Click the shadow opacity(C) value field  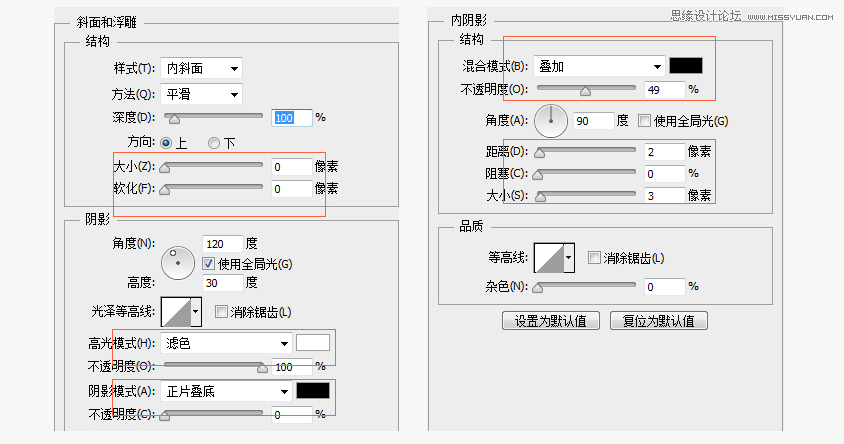coord(291,414)
